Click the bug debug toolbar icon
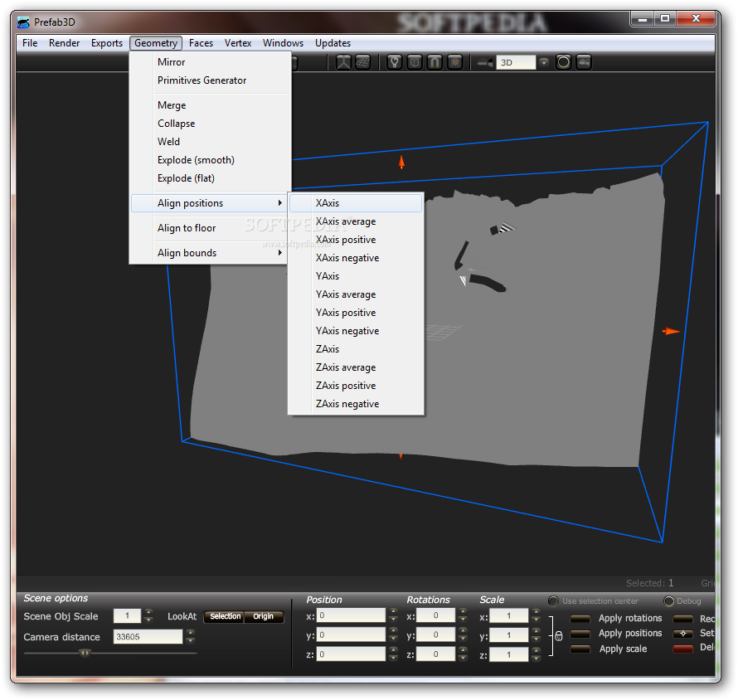Viewport: 738px width, 700px height. [x=454, y=62]
